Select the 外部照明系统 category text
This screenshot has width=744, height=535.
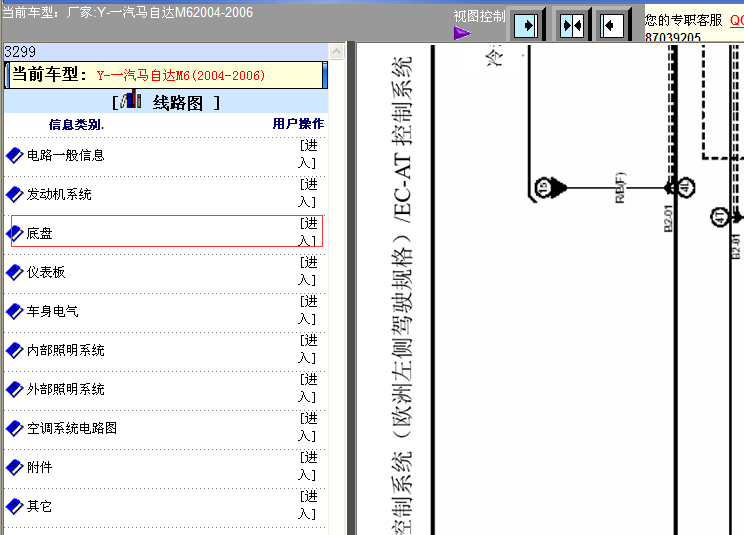pyautogui.click(x=65, y=389)
